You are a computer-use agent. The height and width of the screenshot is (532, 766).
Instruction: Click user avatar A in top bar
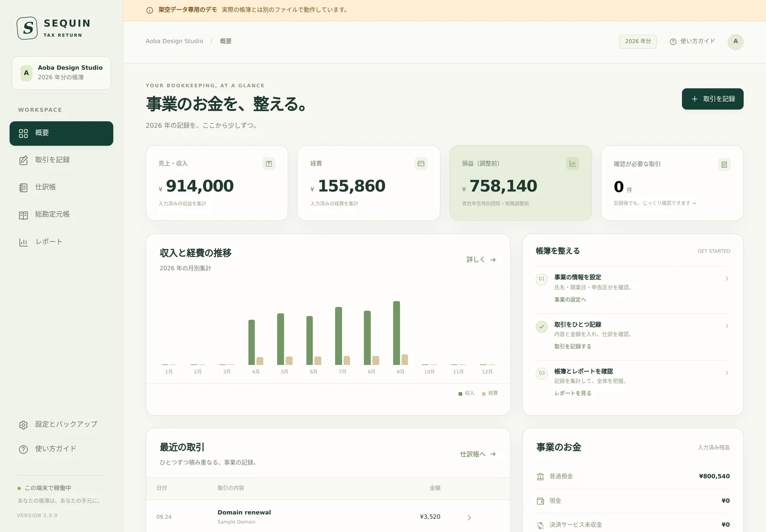coord(736,41)
